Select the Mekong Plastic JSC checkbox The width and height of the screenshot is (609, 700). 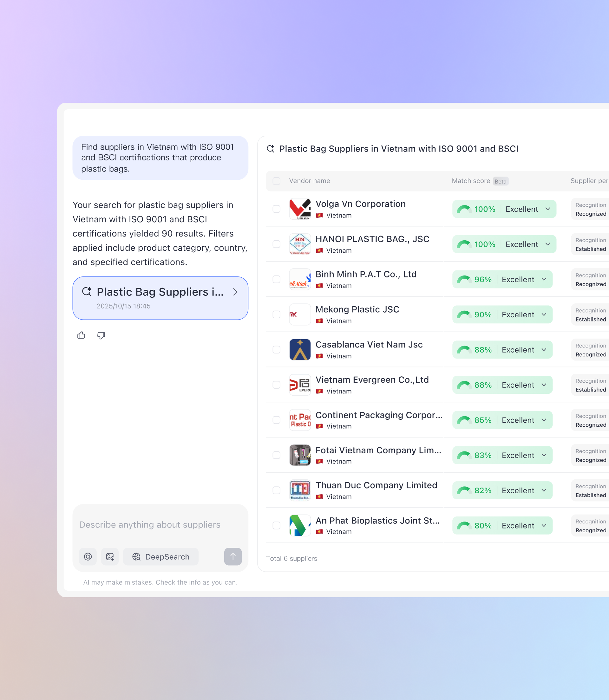tap(276, 314)
